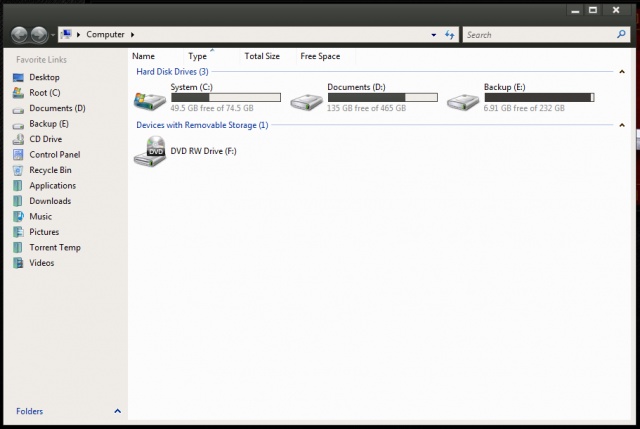
Task: Click the System (C:) usage bar
Action: click(x=226, y=98)
